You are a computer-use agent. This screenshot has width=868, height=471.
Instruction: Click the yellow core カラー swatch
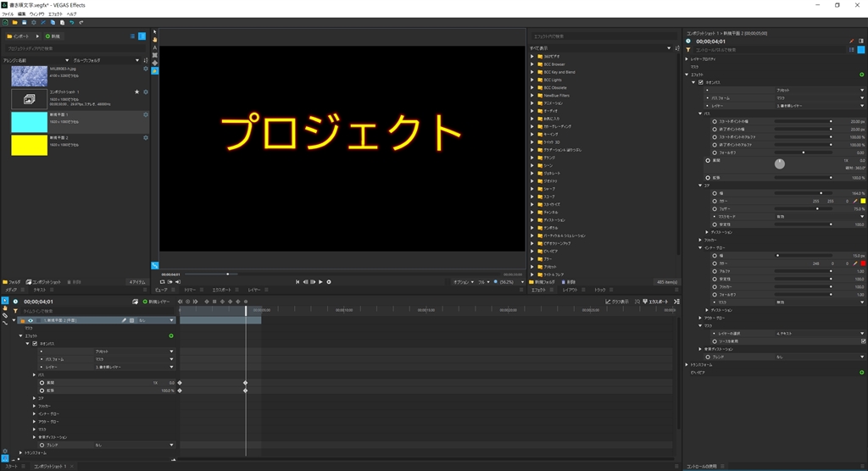pyautogui.click(x=862, y=202)
